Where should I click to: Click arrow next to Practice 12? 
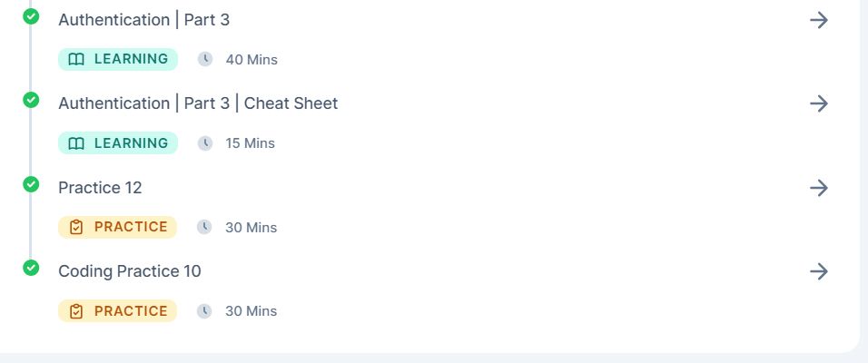tap(819, 188)
